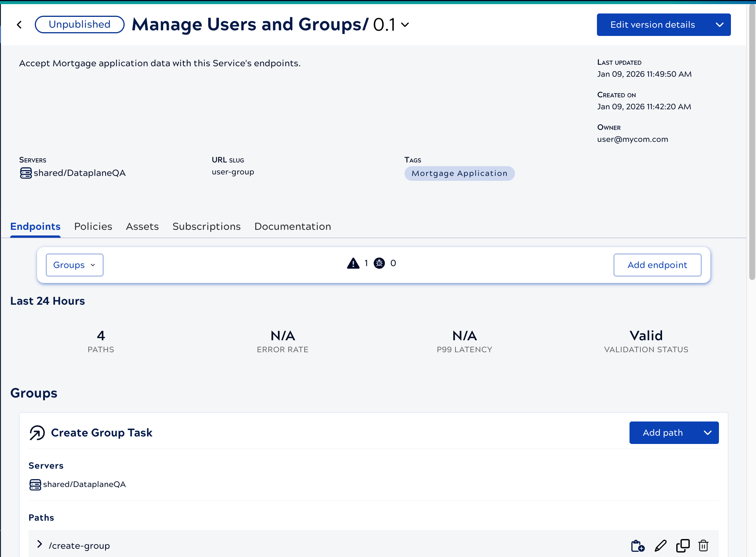Switch to the Subscriptions tab
The height and width of the screenshot is (557, 756).
(x=207, y=226)
